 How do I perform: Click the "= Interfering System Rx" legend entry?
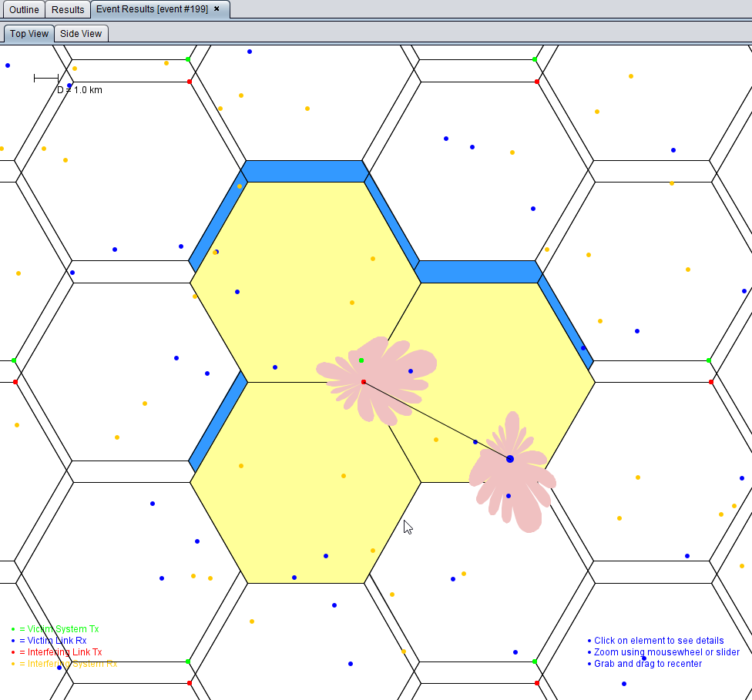click(68, 663)
